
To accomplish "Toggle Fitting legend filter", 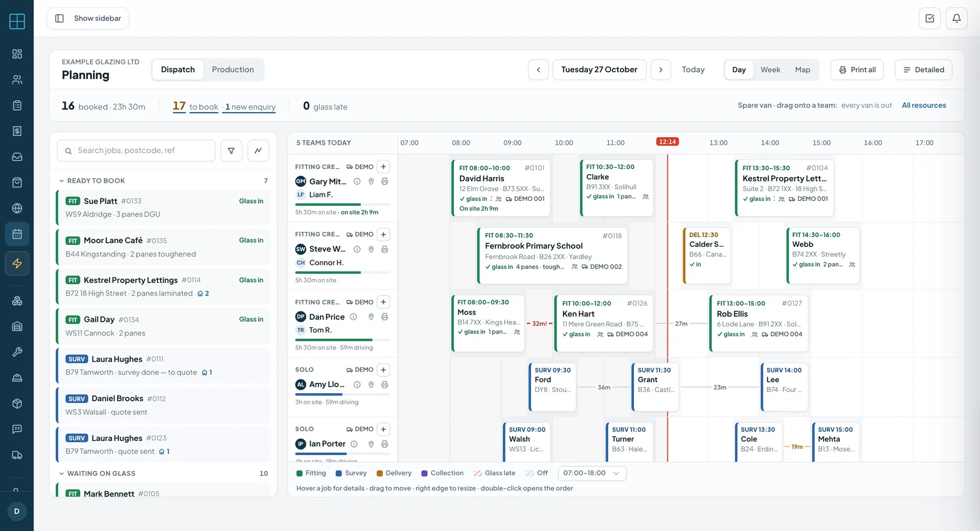I will coord(311,473).
